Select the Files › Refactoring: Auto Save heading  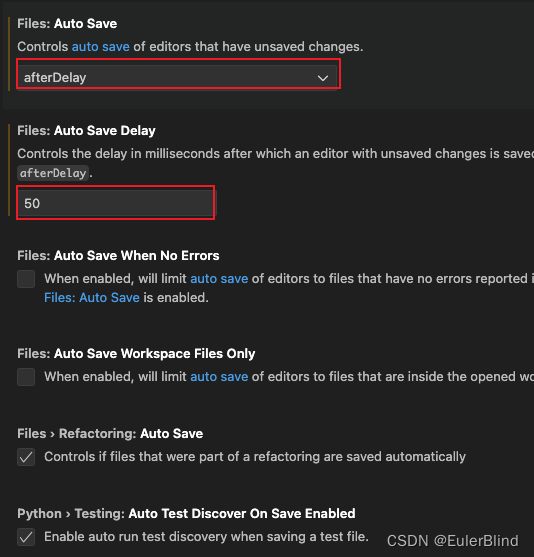[x=110, y=434]
